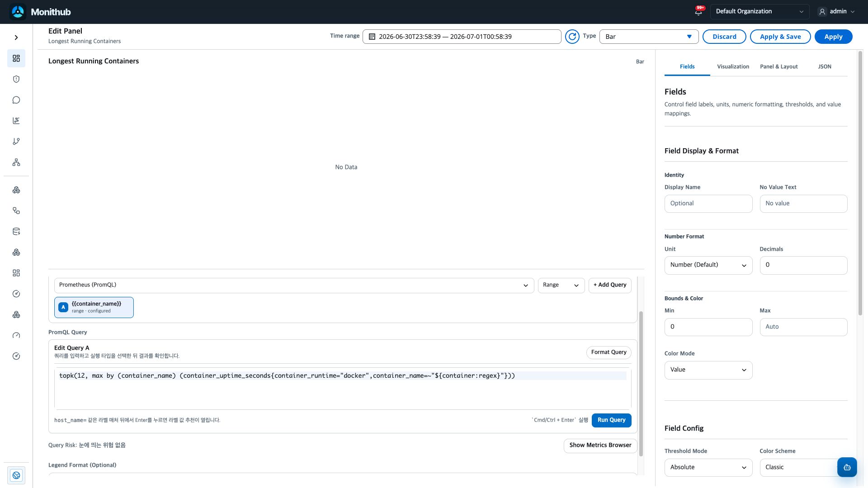868x488 pixels.
Task: Click the Format Query button
Action: point(609,352)
